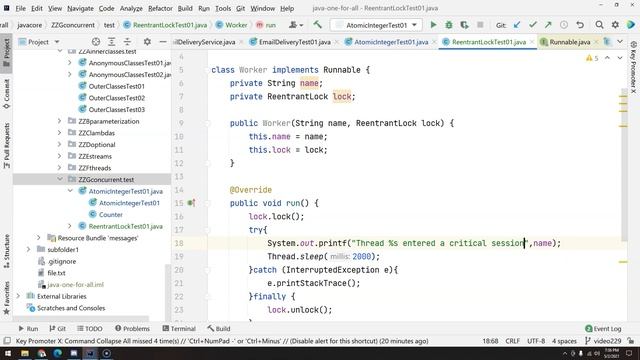Expand External Libraries node
640x360 pixels.
[x=18, y=296]
